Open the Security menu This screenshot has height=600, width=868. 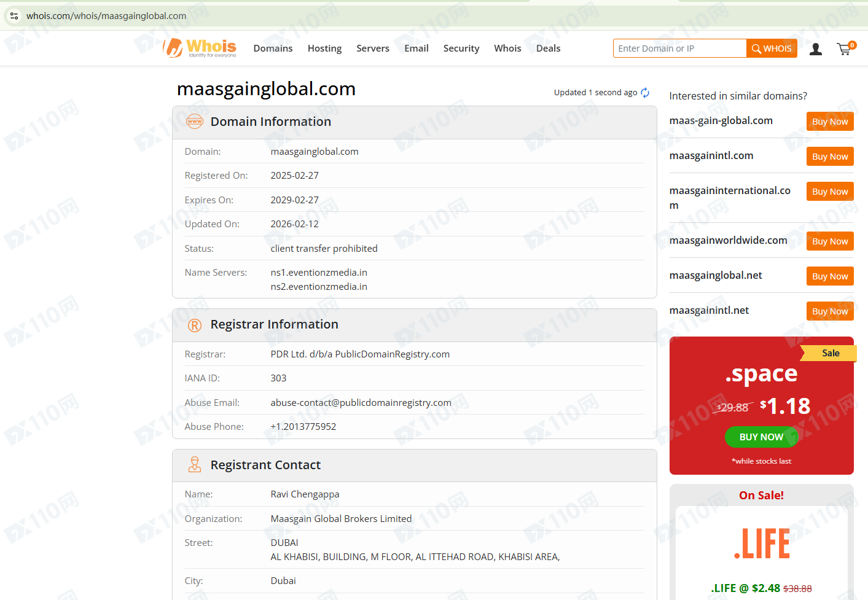(461, 49)
